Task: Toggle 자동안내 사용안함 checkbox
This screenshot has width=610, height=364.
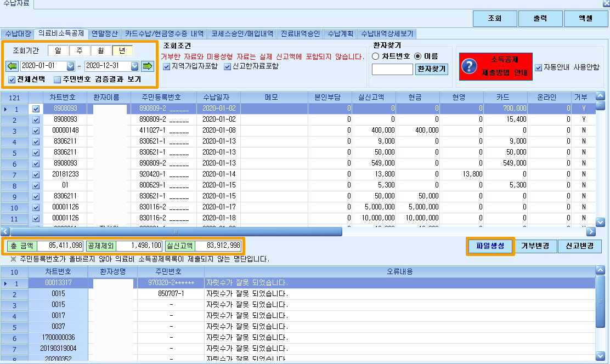Action: point(539,67)
